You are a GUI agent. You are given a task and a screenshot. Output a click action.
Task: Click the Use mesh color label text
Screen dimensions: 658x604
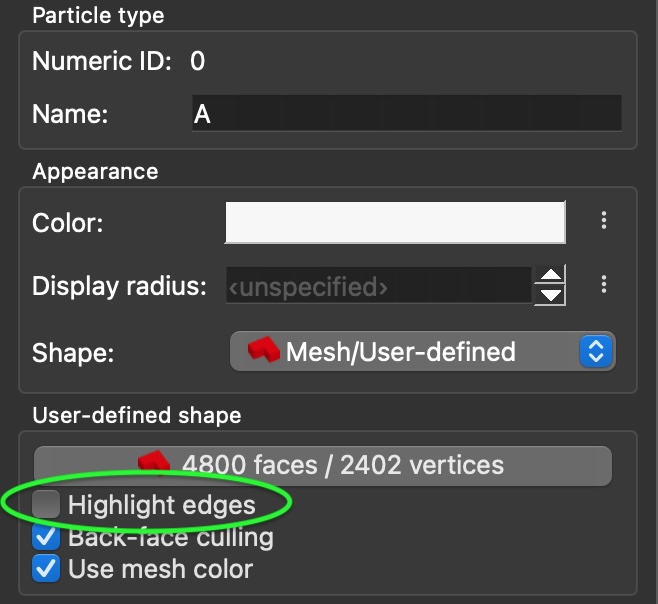161,569
